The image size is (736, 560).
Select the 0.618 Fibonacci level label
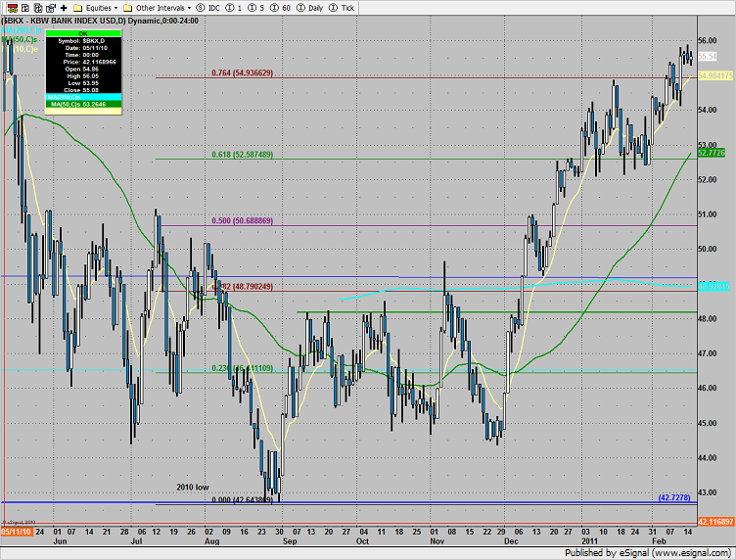pos(242,155)
